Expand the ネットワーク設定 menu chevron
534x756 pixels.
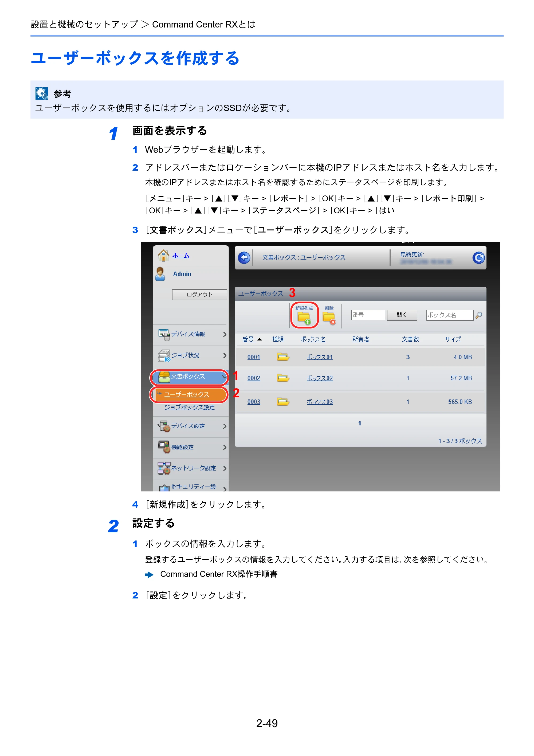pos(225,468)
